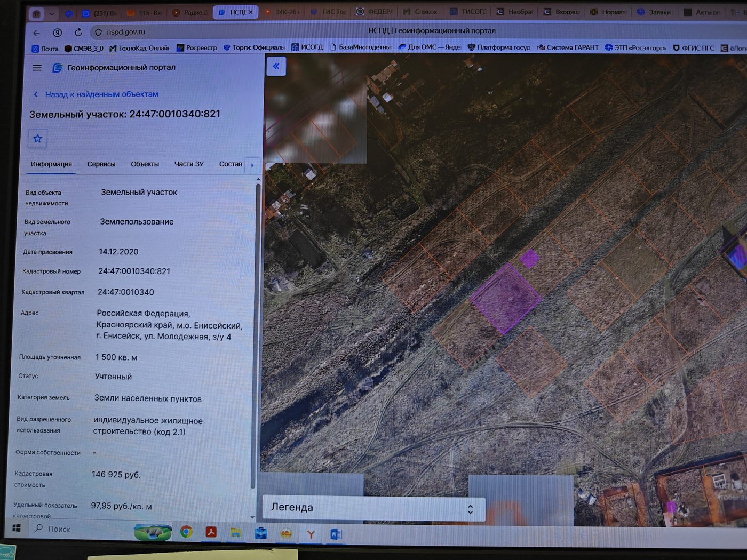The image size is (747, 560).
Task: Open the 1C application from taskbar
Action: pyautogui.click(x=286, y=533)
